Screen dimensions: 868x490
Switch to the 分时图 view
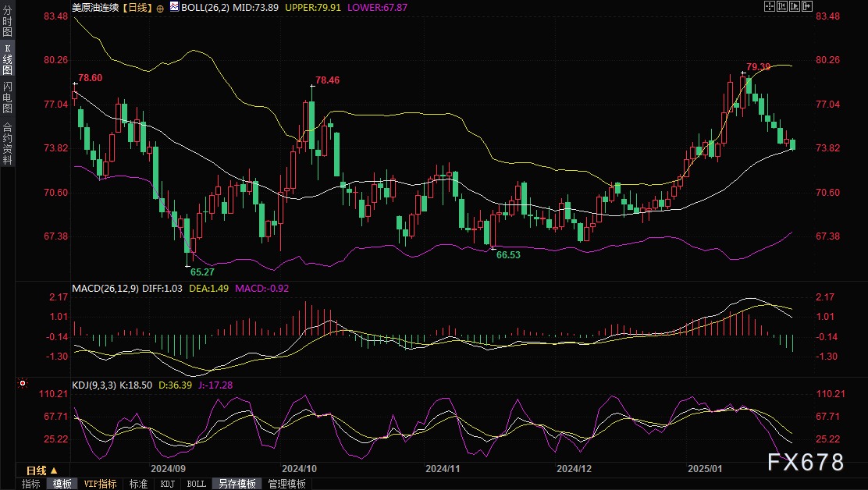(7, 22)
